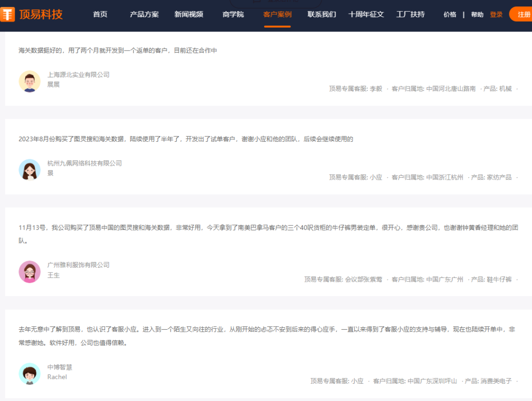This screenshot has height=401, width=532.
Task: Click the 价格 link
Action: 450,15
